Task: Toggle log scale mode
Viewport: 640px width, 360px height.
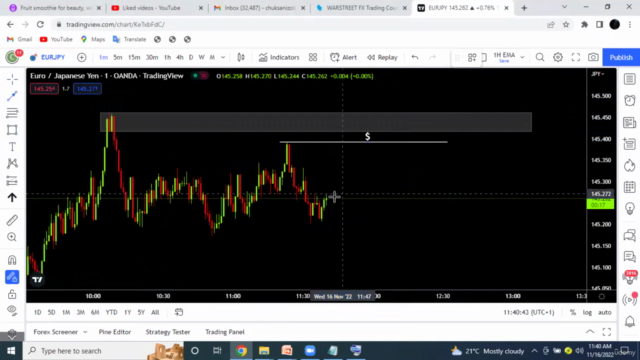Action: (587, 312)
